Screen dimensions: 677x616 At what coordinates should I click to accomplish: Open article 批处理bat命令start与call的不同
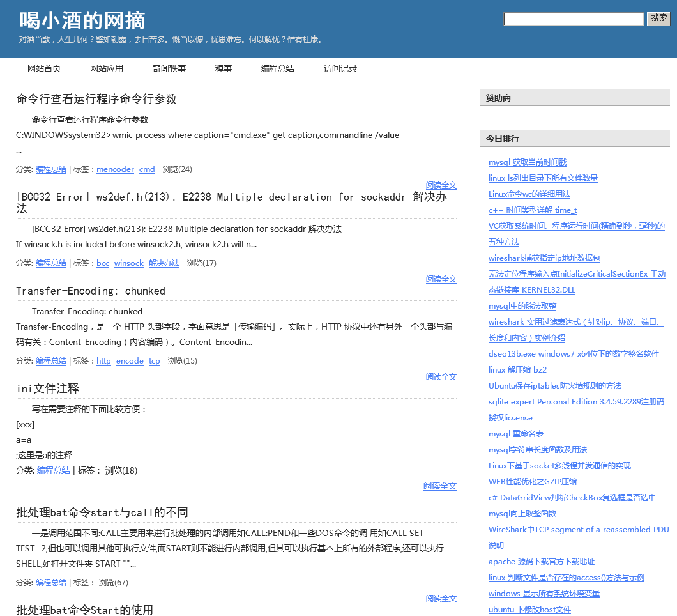click(x=102, y=512)
